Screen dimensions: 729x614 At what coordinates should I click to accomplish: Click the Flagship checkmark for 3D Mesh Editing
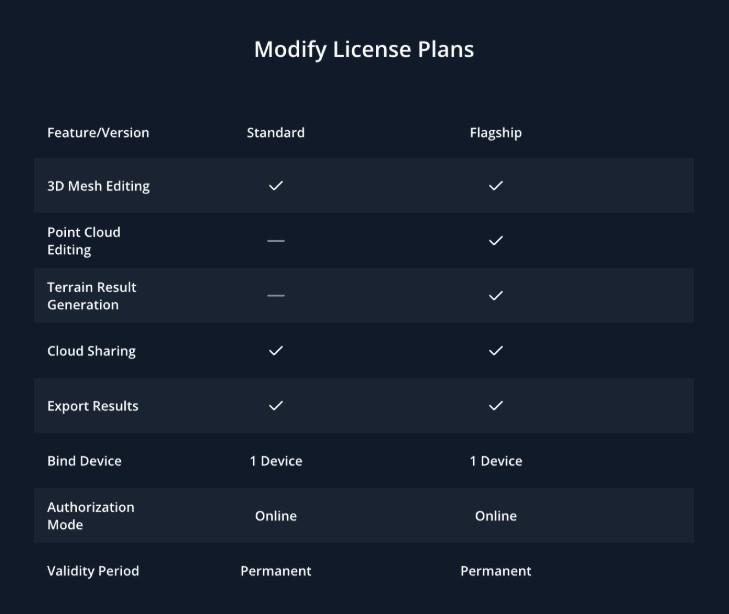[x=496, y=186]
